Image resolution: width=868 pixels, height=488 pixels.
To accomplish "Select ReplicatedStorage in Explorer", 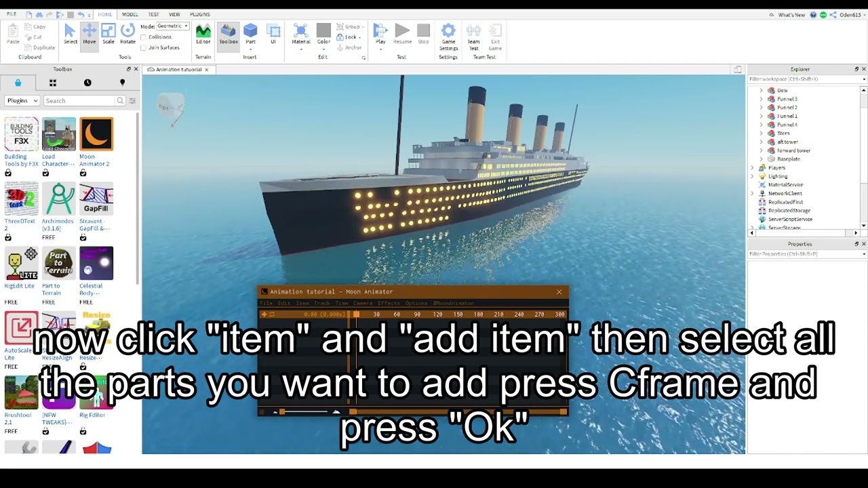I will pos(789,211).
